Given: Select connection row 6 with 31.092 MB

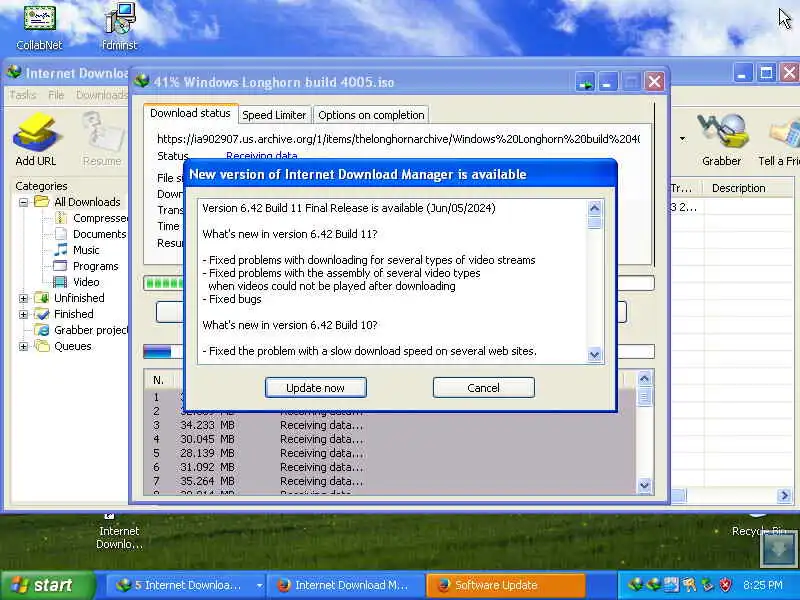Looking at the screenshot, I should (390, 467).
